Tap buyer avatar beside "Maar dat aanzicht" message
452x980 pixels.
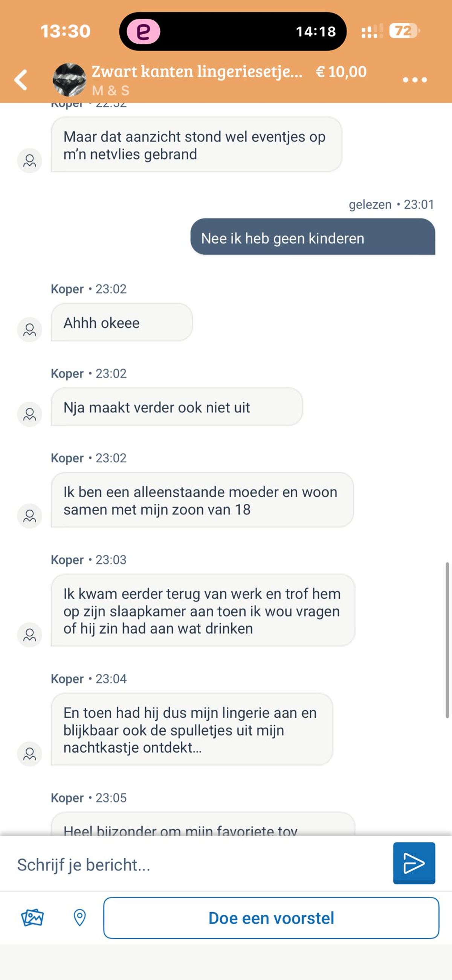[30, 161]
